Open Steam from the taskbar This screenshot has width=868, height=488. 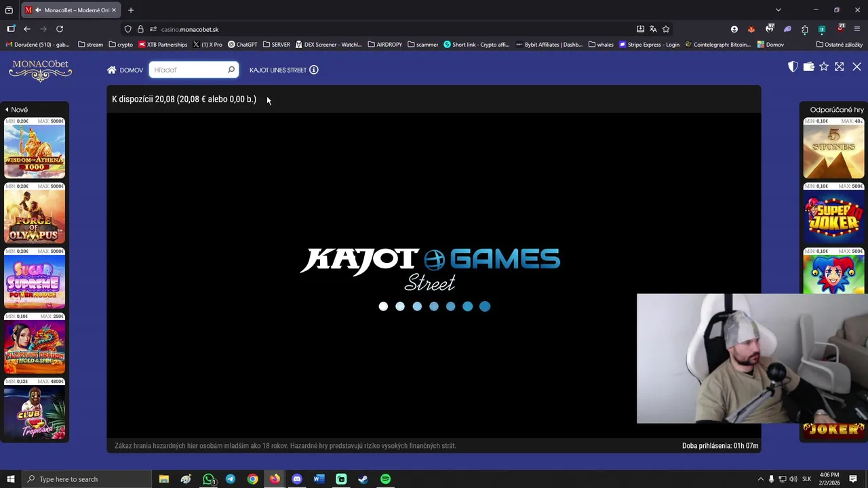[x=363, y=479]
